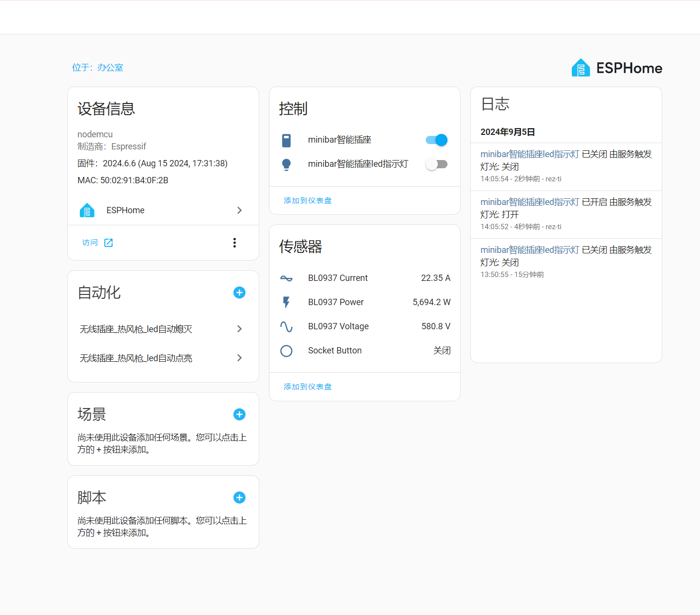Select the BL0937 Power sensor label
700x615 pixels.
(x=336, y=302)
